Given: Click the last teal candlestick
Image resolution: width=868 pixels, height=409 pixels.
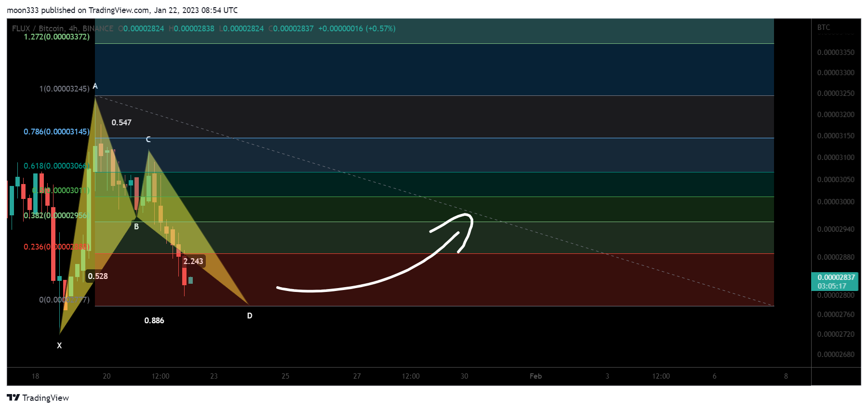Looking at the screenshot, I should tap(190, 280).
